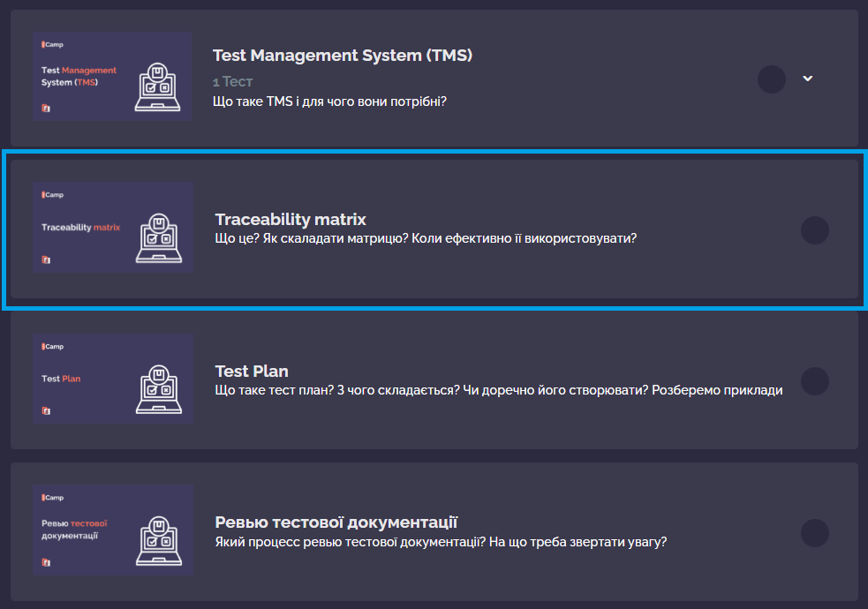Click the Camp logo on the Test Plan thumbnail
The width and height of the screenshot is (868, 609).
(50, 345)
